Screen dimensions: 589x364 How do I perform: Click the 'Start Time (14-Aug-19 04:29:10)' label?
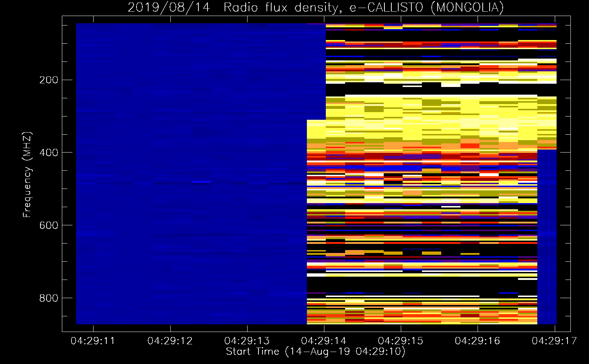(x=316, y=352)
